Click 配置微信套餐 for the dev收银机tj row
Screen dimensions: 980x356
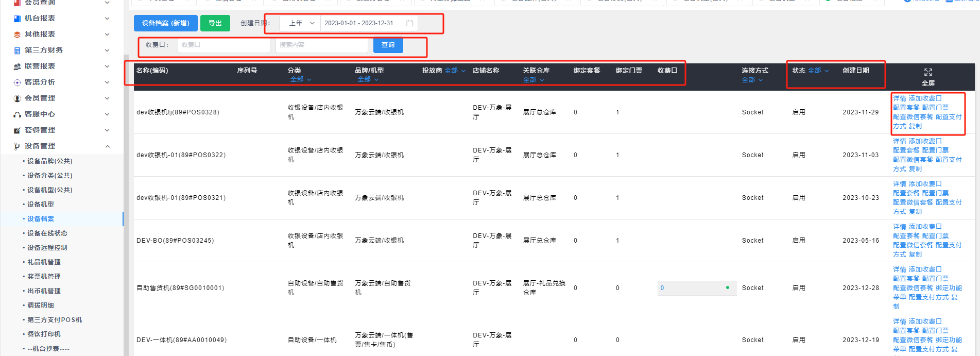913,117
